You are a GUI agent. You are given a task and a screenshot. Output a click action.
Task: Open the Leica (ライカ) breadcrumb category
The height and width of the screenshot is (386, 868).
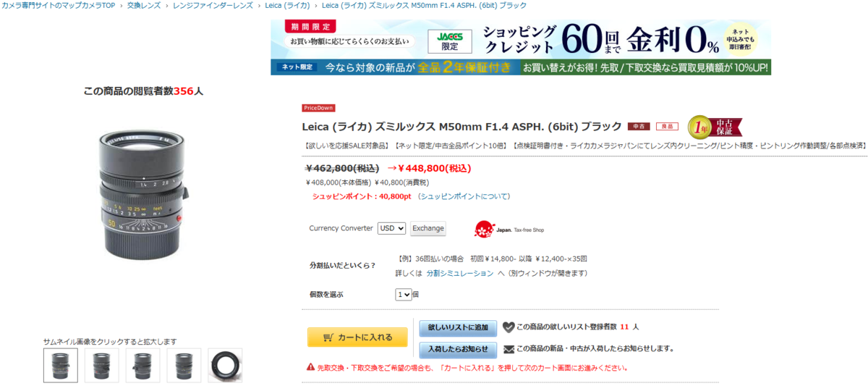point(287,6)
